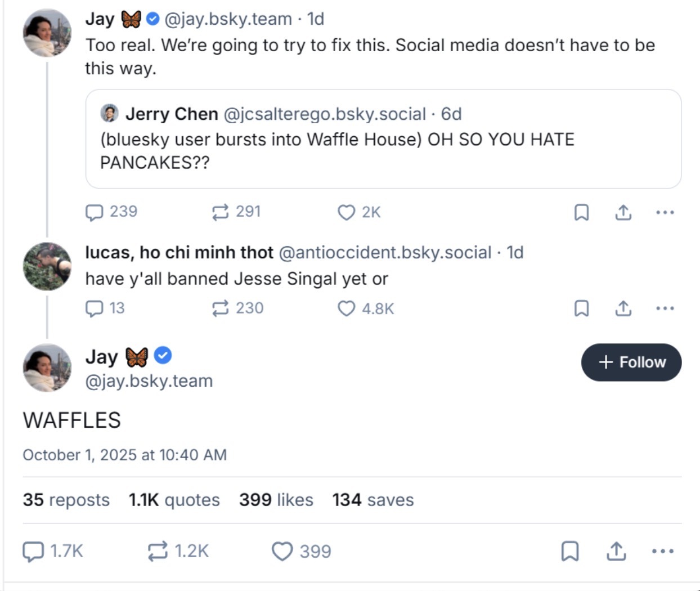
Task: Repost Jay's top post with 291 reposts
Action: point(220,212)
